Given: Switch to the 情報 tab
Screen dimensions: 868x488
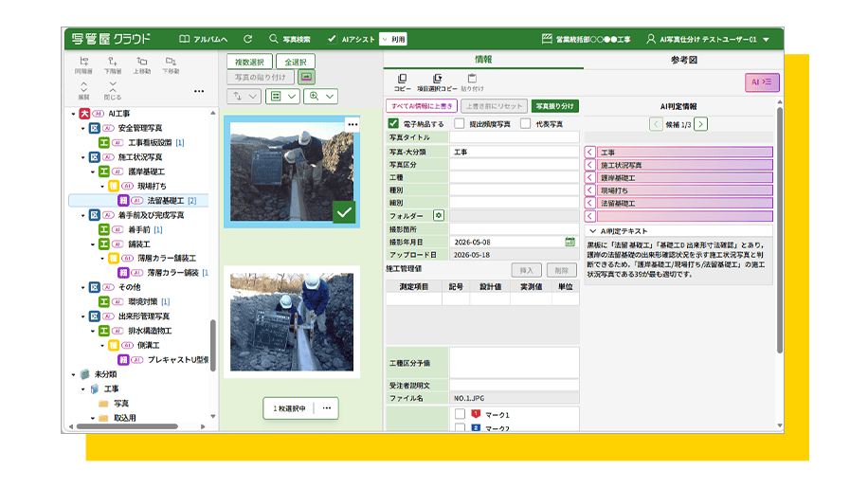Looking at the screenshot, I should (x=483, y=59).
